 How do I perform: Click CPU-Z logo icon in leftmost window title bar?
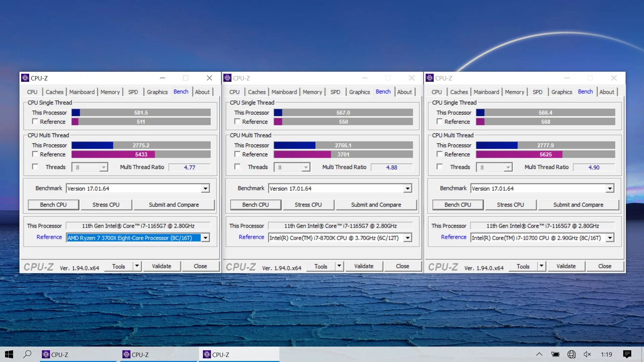(x=25, y=78)
